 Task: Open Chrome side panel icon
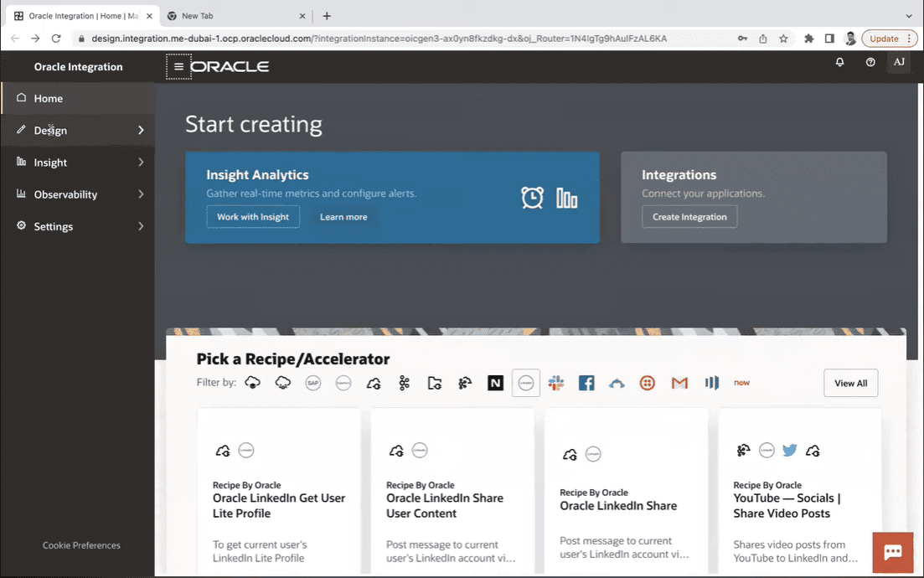click(x=829, y=39)
